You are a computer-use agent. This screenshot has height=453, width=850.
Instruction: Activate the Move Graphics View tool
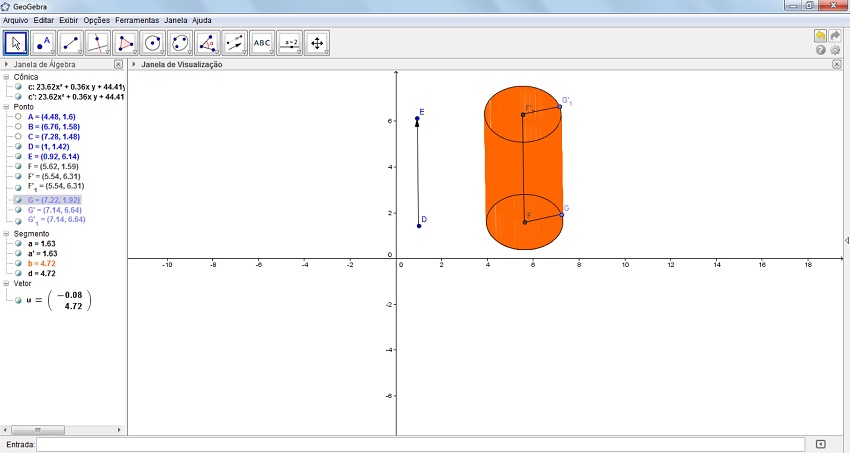[316, 43]
